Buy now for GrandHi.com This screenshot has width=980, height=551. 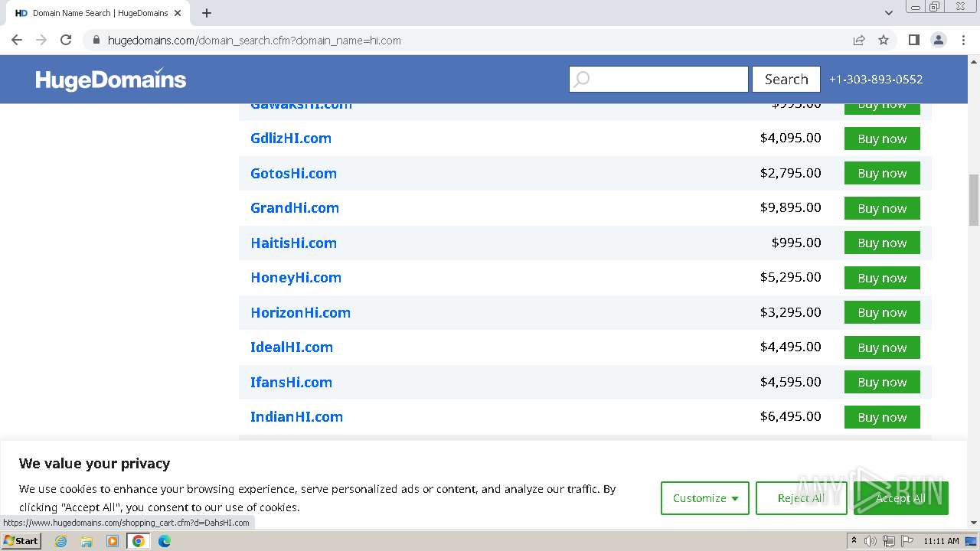[882, 208]
